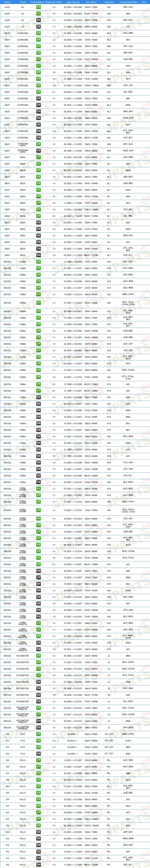Click engine code cell BBU
This screenshot has height=868, width=150.
[128, 826]
